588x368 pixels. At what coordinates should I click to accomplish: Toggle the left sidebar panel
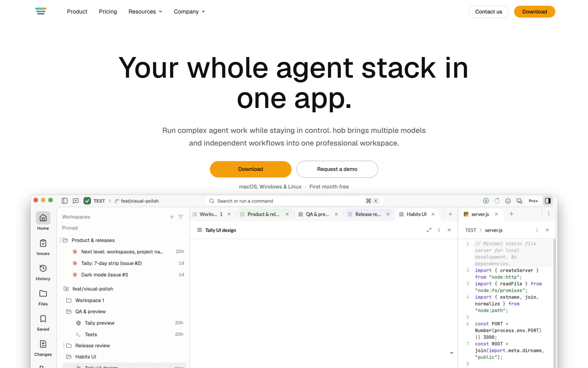pyautogui.click(x=65, y=201)
